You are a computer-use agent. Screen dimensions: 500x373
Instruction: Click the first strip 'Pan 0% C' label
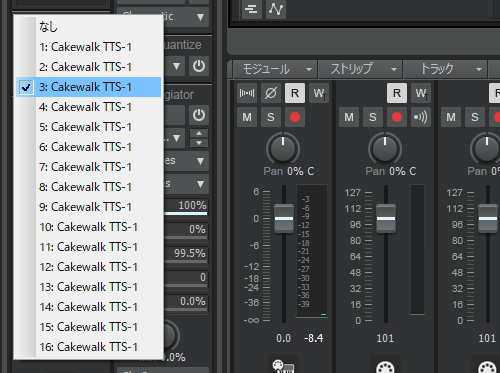click(x=289, y=171)
